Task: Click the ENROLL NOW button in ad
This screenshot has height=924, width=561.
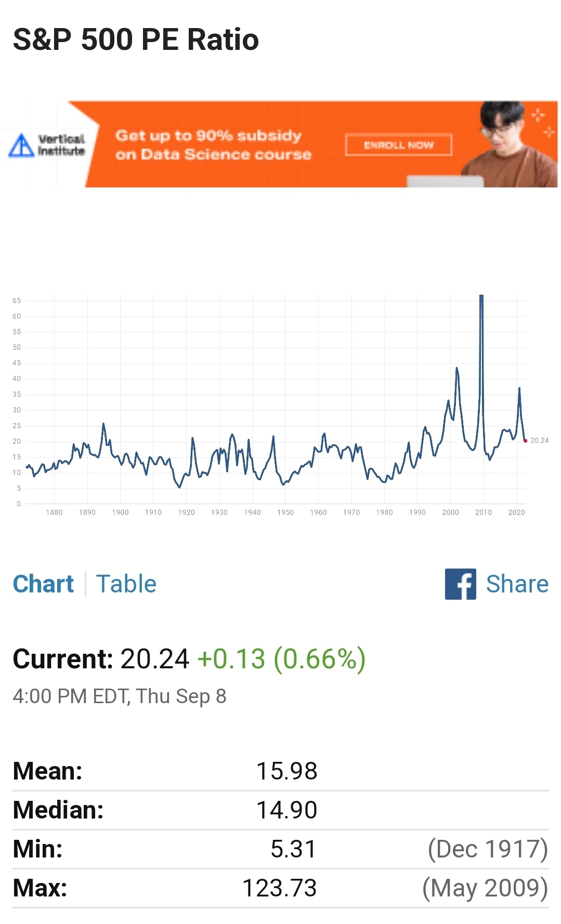Action: (399, 145)
